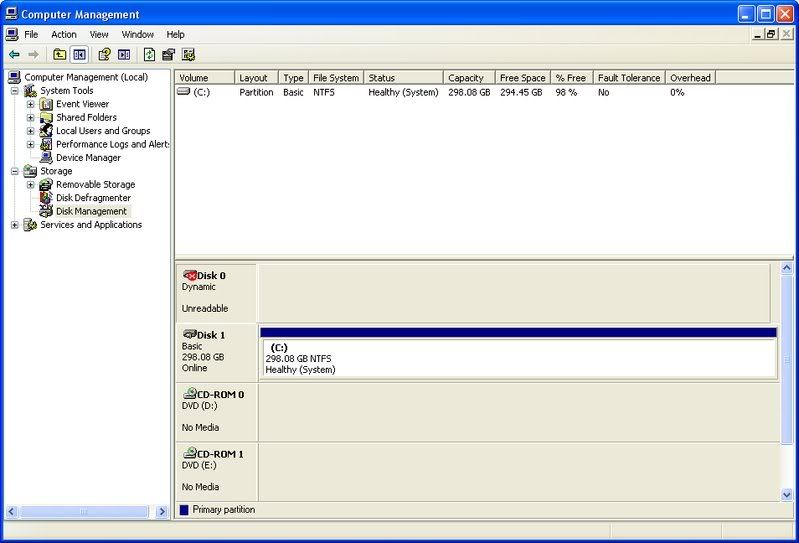Open the File menu
Screen dimensions: 799x543
point(31,35)
